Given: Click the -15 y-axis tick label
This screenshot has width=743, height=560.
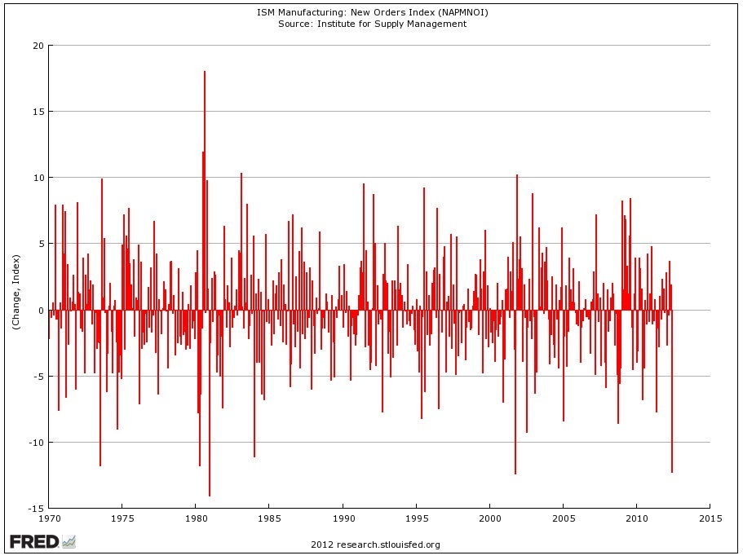Looking at the screenshot, I should point(36,509).
